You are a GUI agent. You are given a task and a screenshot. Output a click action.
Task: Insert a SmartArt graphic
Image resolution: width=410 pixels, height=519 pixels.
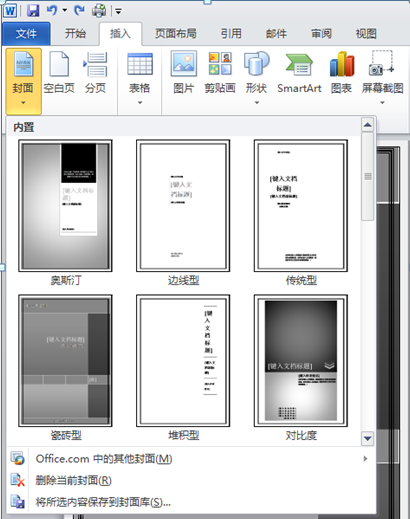[299, 72]
